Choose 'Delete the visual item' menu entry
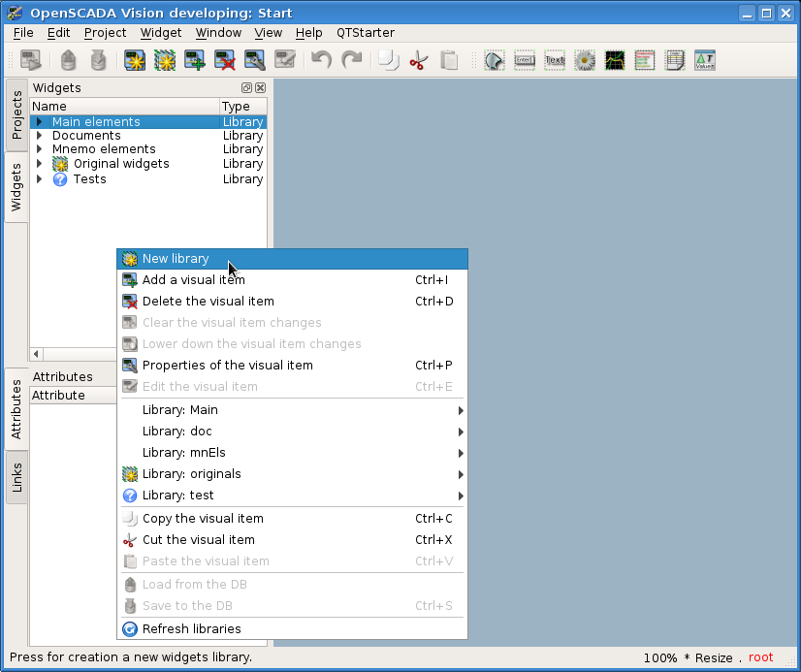 292,302
